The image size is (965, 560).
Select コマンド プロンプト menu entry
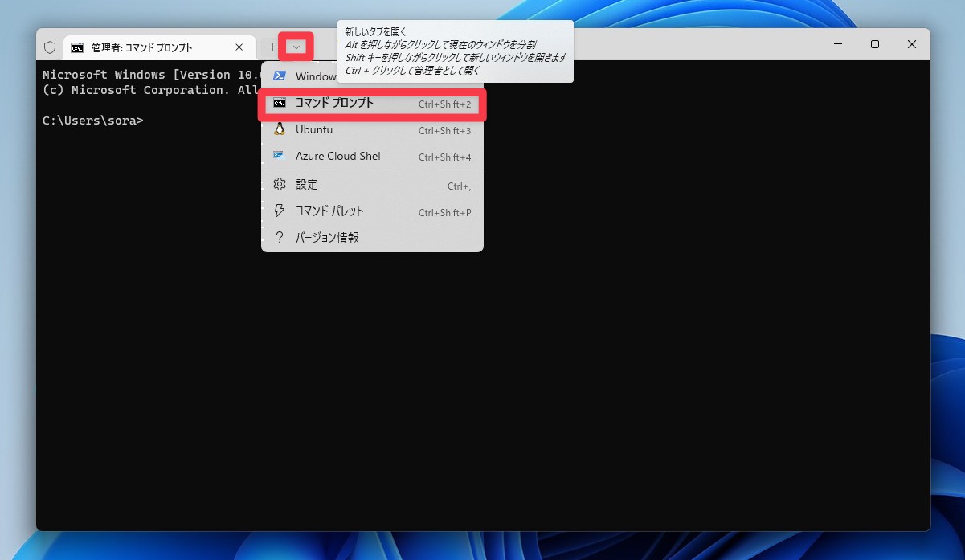click(373, 104)
